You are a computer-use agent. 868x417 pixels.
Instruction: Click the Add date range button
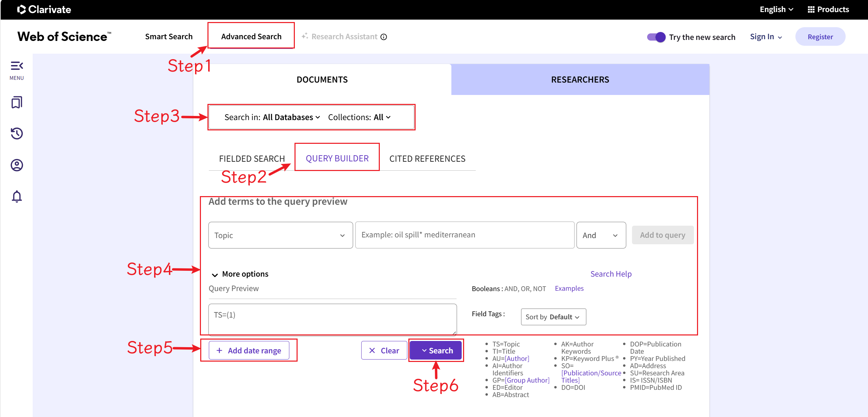pos(249,350)
